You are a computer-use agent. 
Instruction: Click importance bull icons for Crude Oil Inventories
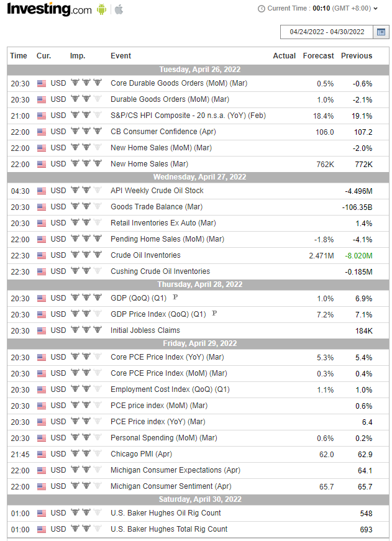[x=86, y=255]
